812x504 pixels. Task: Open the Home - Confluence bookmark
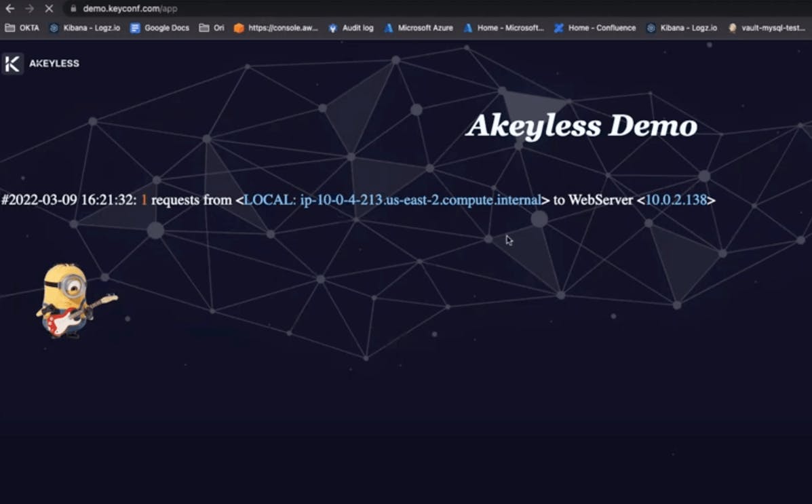click(x=595, y=28)
